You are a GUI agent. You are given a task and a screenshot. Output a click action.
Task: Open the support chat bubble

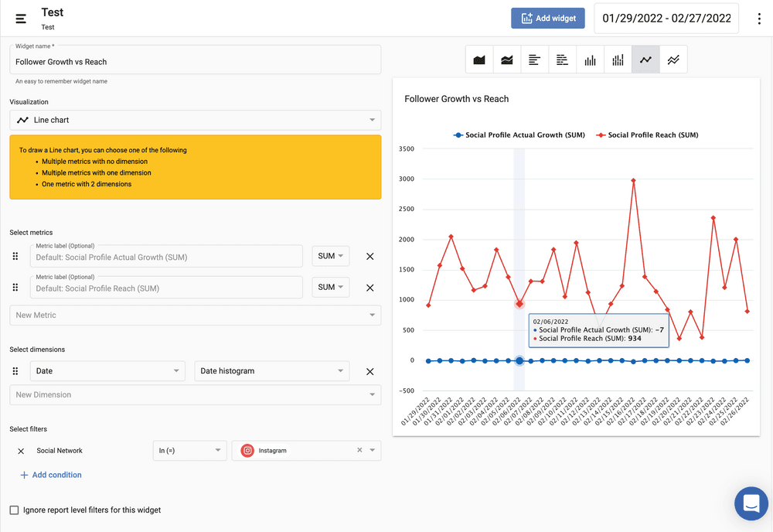(x=751, y=503)
